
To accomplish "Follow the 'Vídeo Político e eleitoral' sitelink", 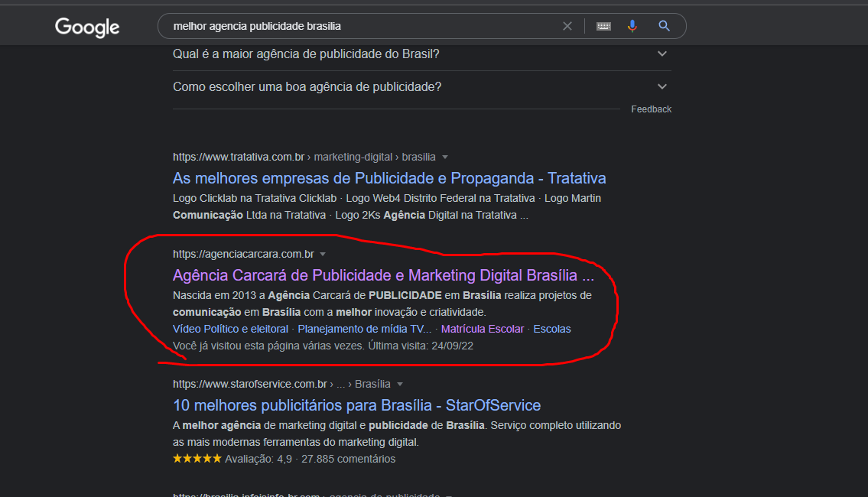I will click(x=230, y=329).
